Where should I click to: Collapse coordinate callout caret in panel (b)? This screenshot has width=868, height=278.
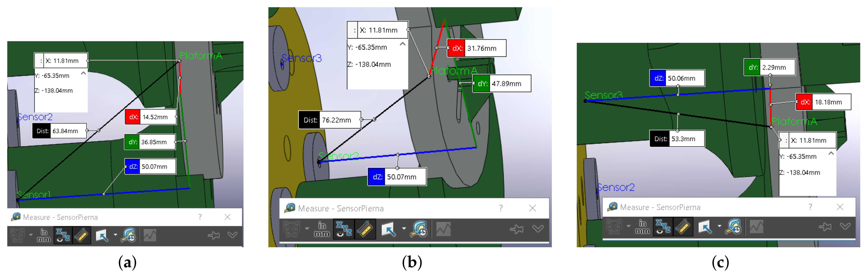coord(402,44)
